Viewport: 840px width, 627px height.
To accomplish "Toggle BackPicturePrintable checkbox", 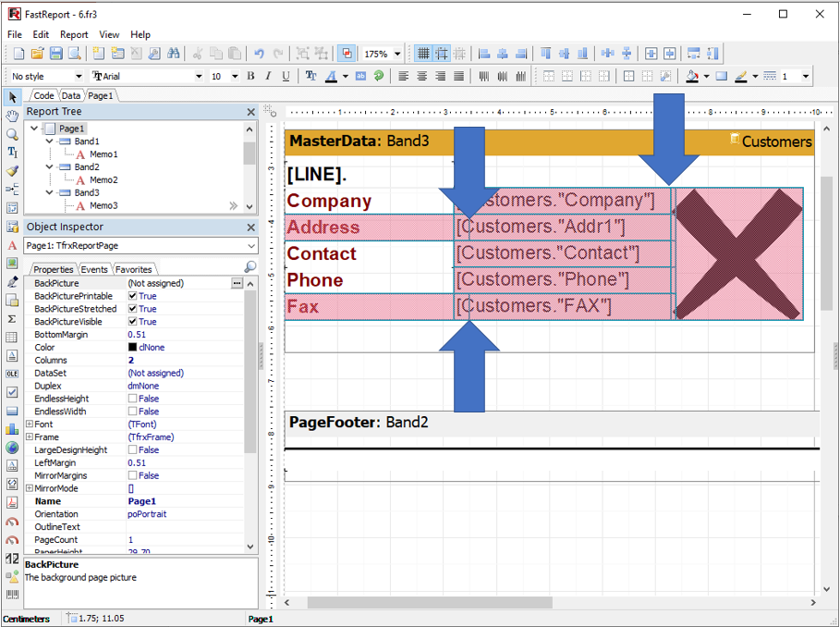I will (x=132, y=296).
